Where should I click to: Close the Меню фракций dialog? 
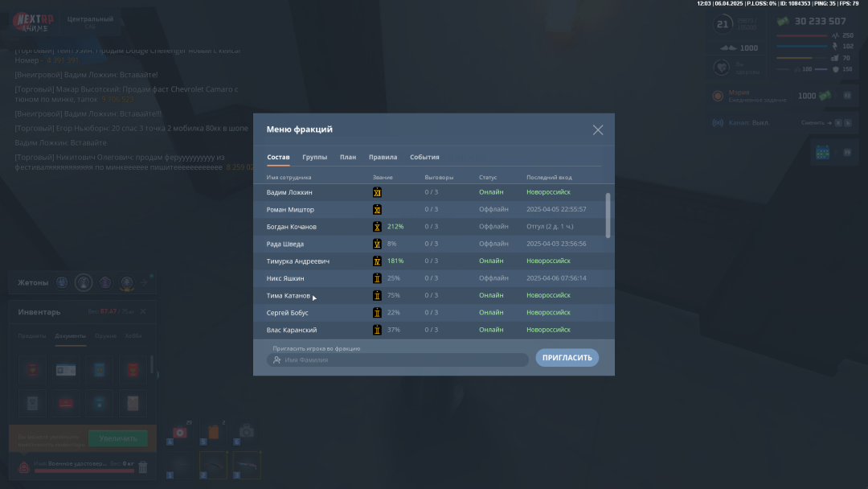pyautogui.click(x=598, y=129)
